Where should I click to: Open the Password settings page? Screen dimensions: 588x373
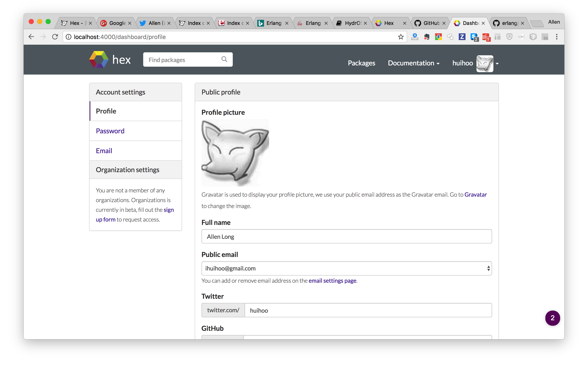(110, 131)
